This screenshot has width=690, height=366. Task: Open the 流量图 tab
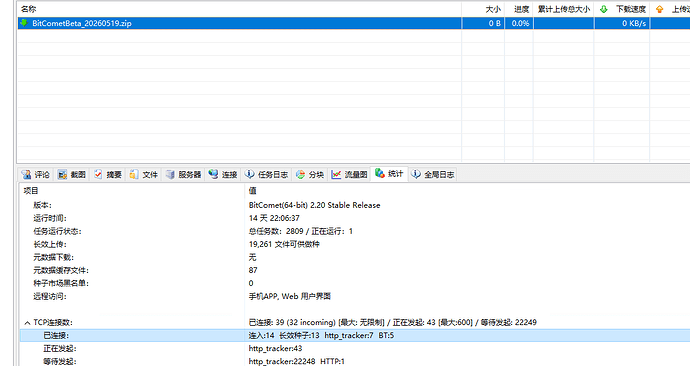click(349, 175)
